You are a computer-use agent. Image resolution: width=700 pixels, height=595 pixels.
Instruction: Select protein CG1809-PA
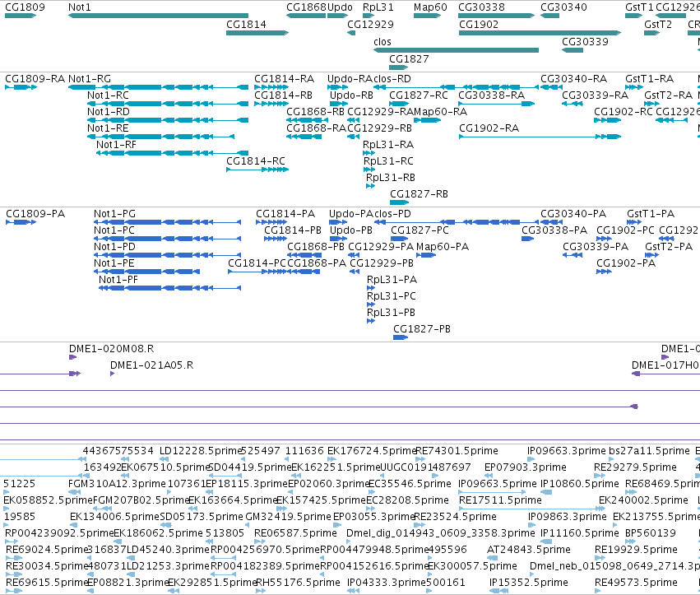pyautogui.click(x=21, y=222)
